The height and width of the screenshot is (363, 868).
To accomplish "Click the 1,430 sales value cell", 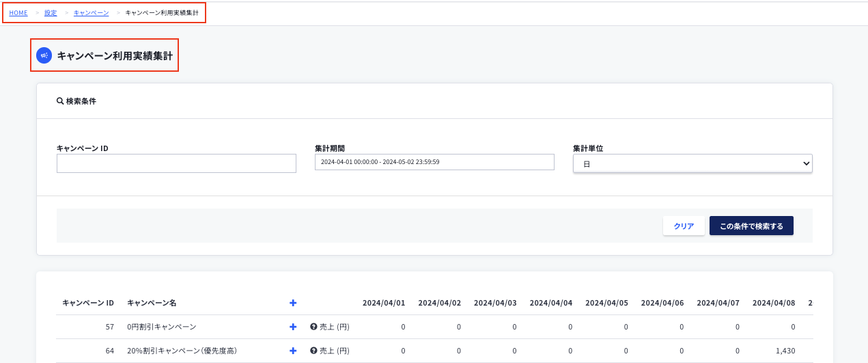I will pyautogui.click(x=786, y=351).
